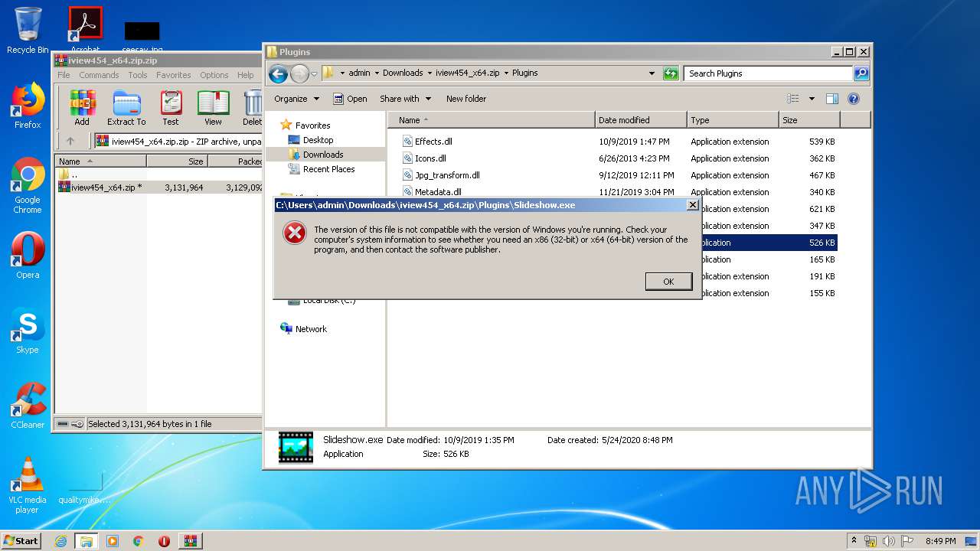The image size is (980, 551).
Task: Click New folder button
Action: pos(466,99)
